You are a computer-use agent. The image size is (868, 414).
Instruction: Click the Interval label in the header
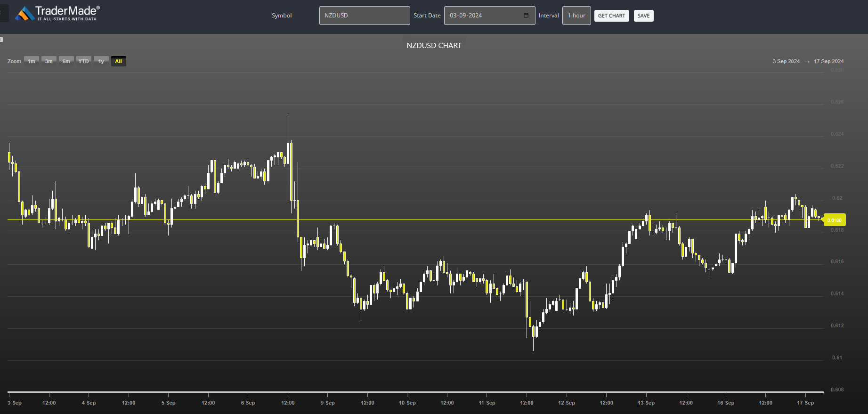coord(549,16)
